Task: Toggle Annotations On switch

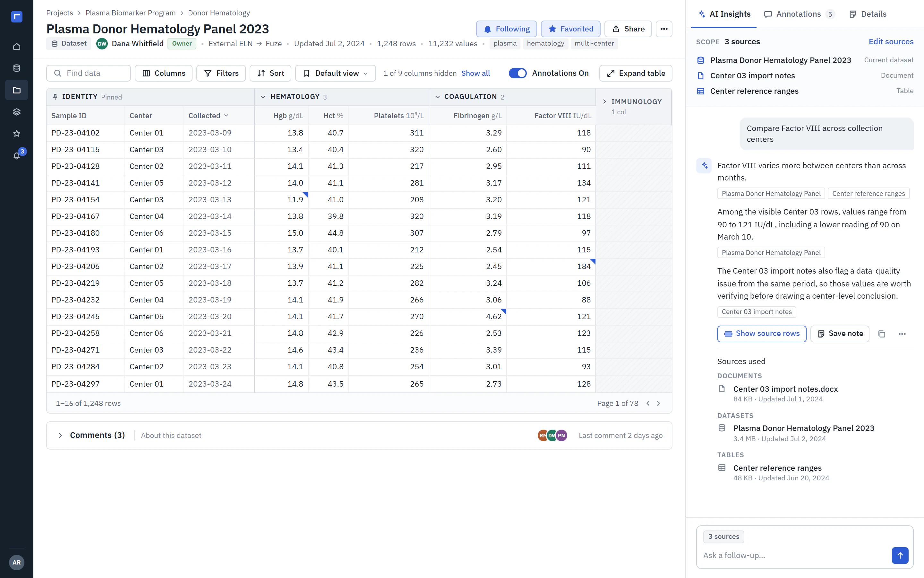Action: tap(518, 73)
